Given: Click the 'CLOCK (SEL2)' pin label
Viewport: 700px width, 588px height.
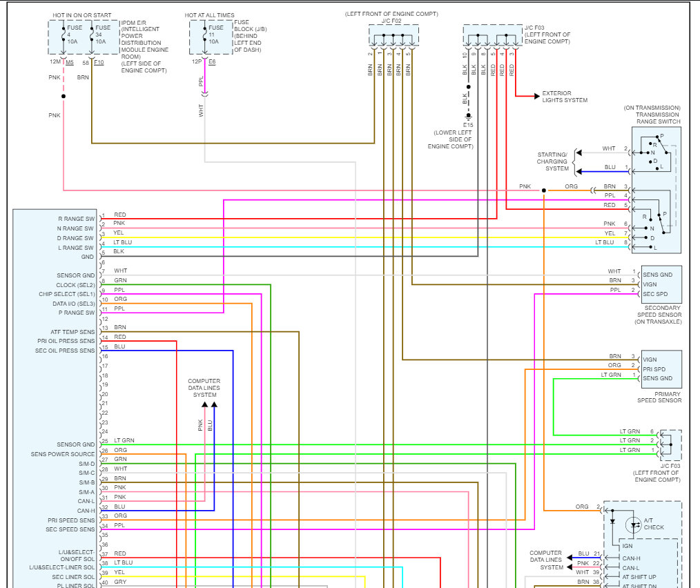Looking at the screenshot, I should pos(75,285).
